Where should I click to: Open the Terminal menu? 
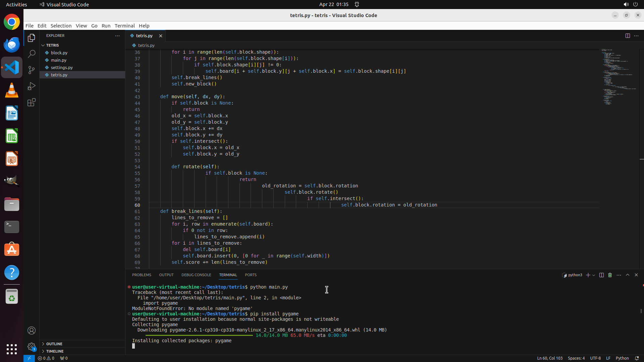click(124, 26)
